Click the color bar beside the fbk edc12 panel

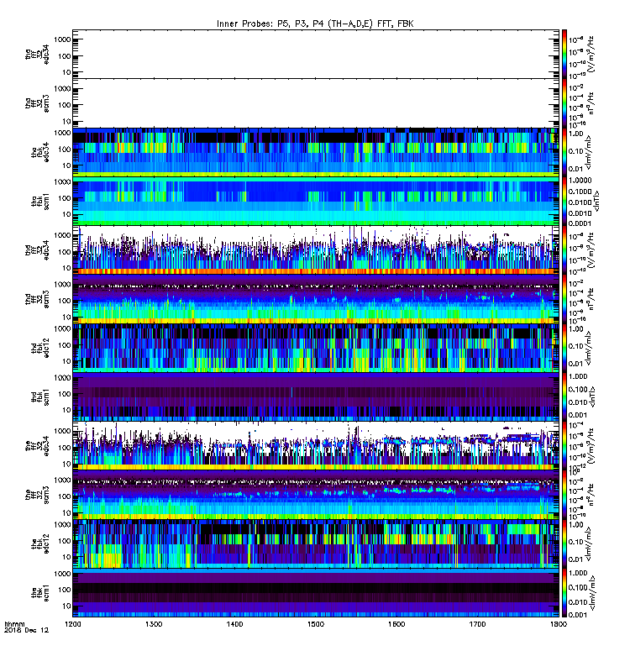564,543
